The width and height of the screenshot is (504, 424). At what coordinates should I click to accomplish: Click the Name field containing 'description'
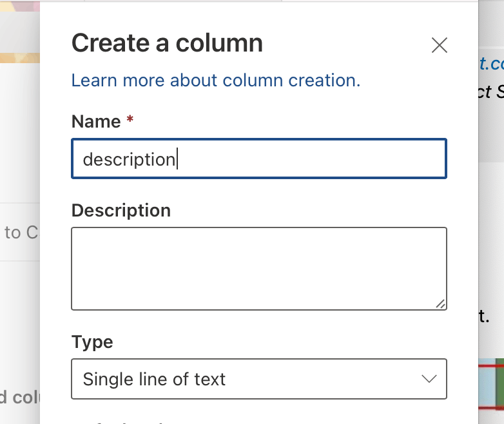258,159
